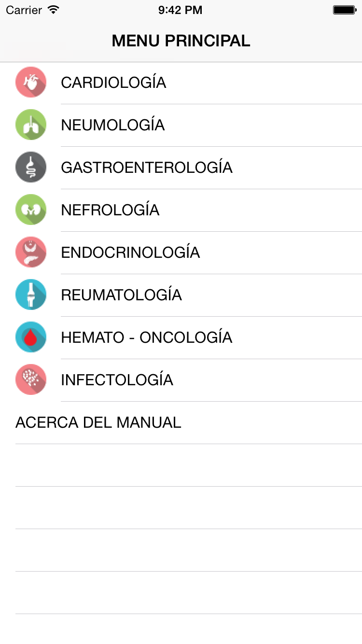The image size is (362, 644).
Task: Select the REUMATOLOGÍA entry
Action: 121,295
